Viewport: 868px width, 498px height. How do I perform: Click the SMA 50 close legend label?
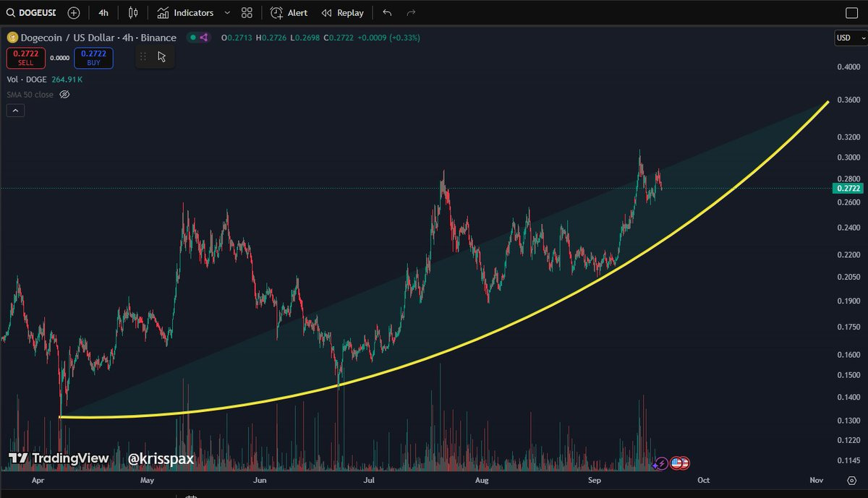pos(30,95)
